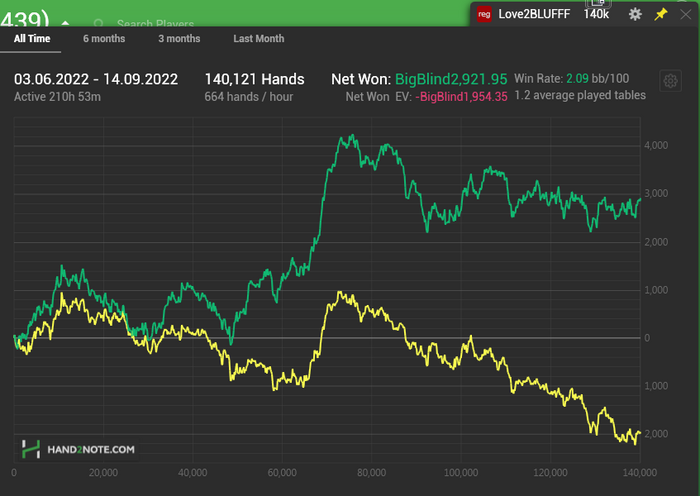Viewport: 700px width, 496px height.
Task: Close the Love2BLUFFF popup
Action: point(685,14)
